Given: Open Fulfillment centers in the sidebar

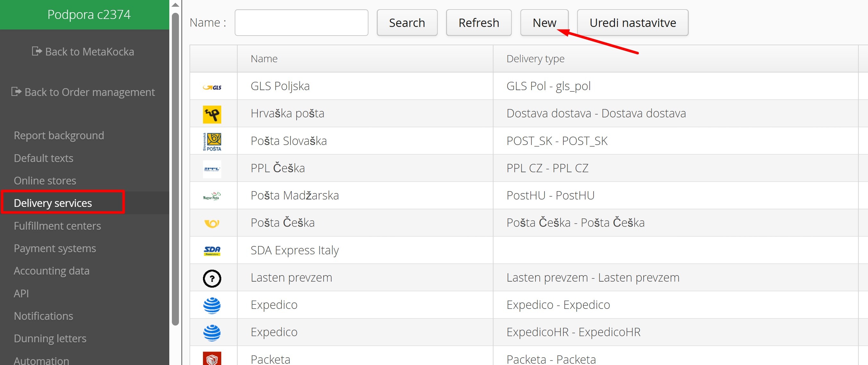Looking at the screenshot, I should point(57,225).
